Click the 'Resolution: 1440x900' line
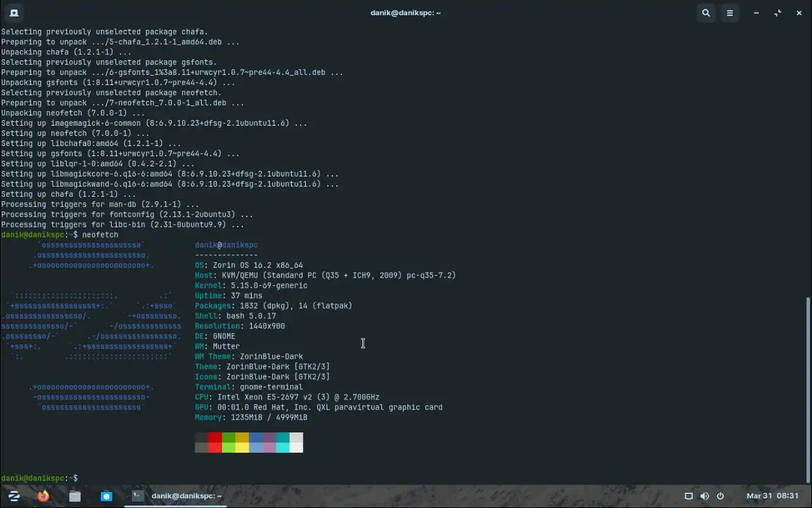This screenshot has height=508, width=812. pos(240,326)
